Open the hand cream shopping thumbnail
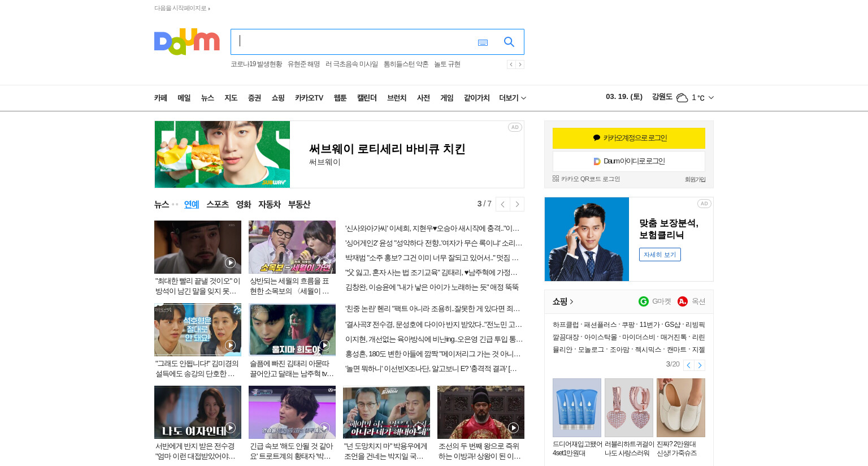Viewport: 868px width, 466px height. coord(577,408)
